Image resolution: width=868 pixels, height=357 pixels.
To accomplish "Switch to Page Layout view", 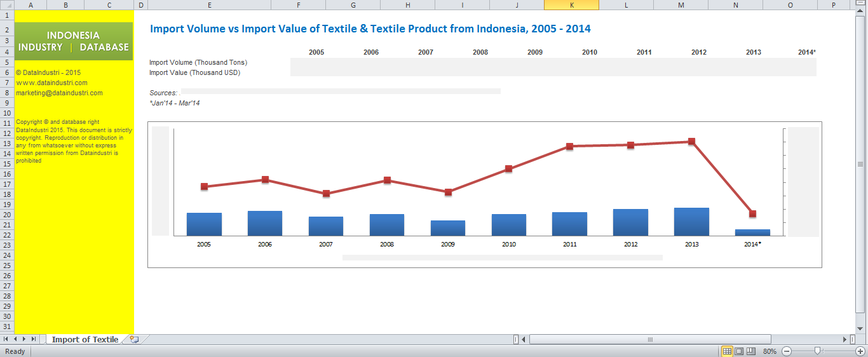I will [739, 351].
